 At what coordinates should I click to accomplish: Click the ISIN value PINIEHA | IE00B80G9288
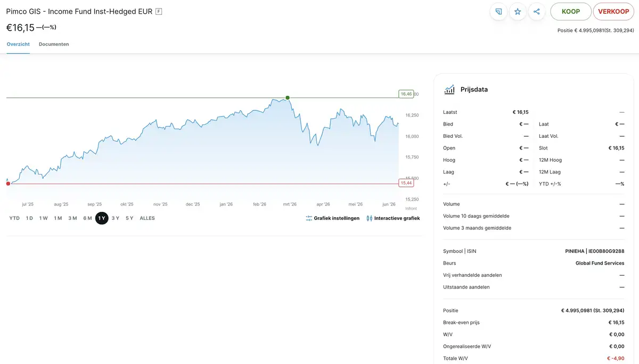click(595, 251)
